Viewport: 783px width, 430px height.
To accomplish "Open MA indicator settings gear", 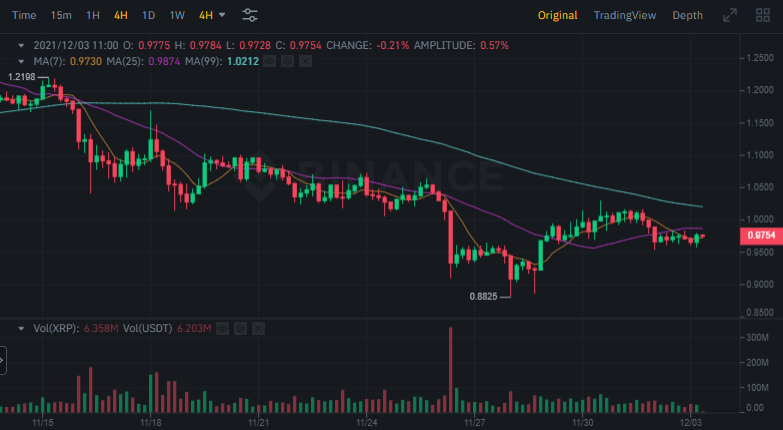I will (287, 61).
